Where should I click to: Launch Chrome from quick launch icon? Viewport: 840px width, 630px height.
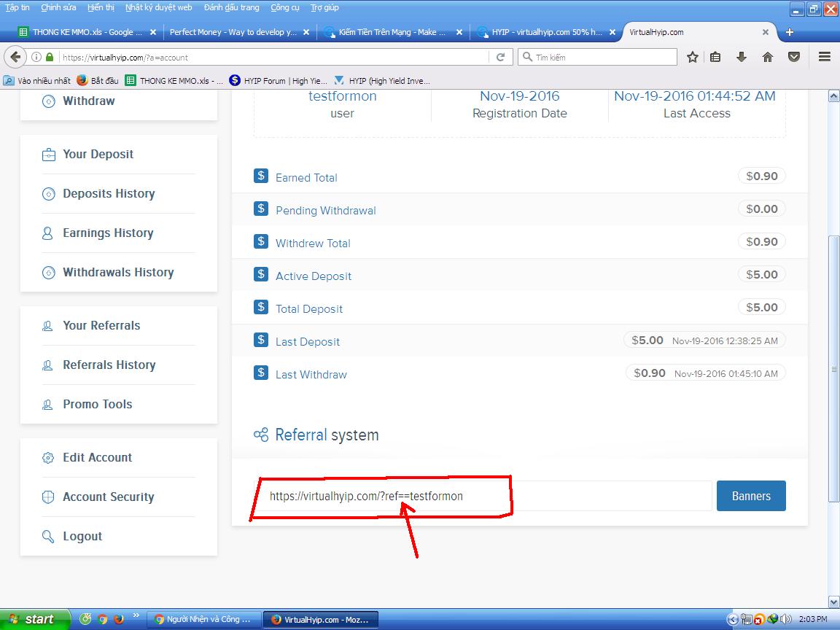point(102,619)
